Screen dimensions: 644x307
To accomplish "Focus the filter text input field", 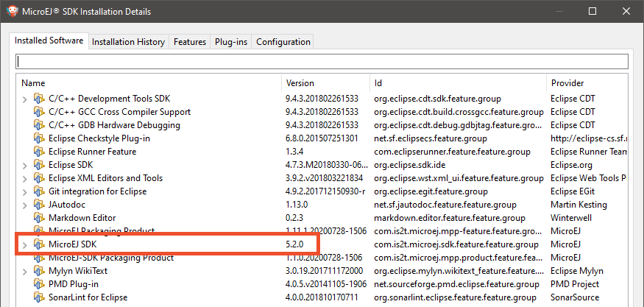I will [322, 62].
